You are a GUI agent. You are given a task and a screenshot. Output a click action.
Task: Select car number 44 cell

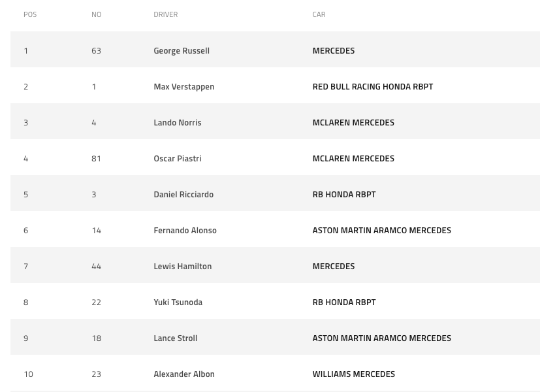[96, 266]
